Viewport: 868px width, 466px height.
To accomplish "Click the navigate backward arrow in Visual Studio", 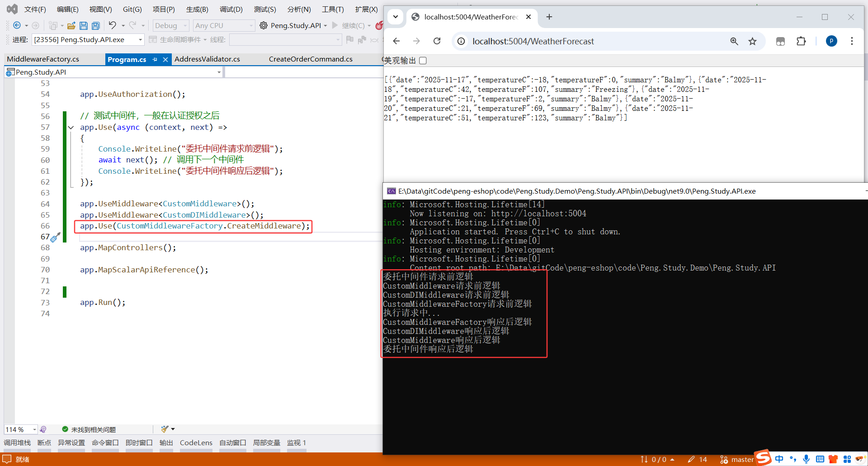I will 17,25.
